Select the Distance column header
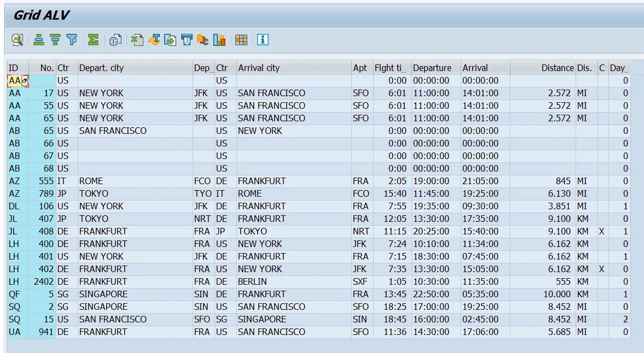Viewport: 644px width, 353px height. tap(543, 68)
